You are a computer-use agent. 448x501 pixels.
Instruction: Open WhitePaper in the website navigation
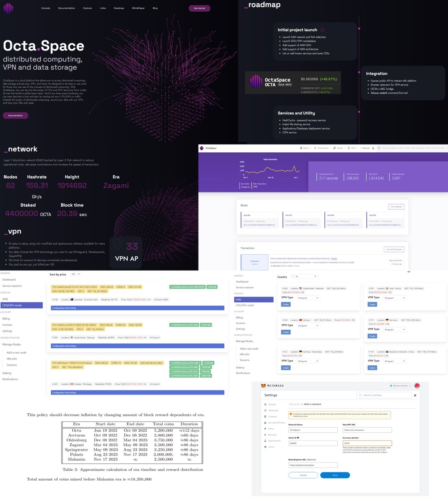138,8
